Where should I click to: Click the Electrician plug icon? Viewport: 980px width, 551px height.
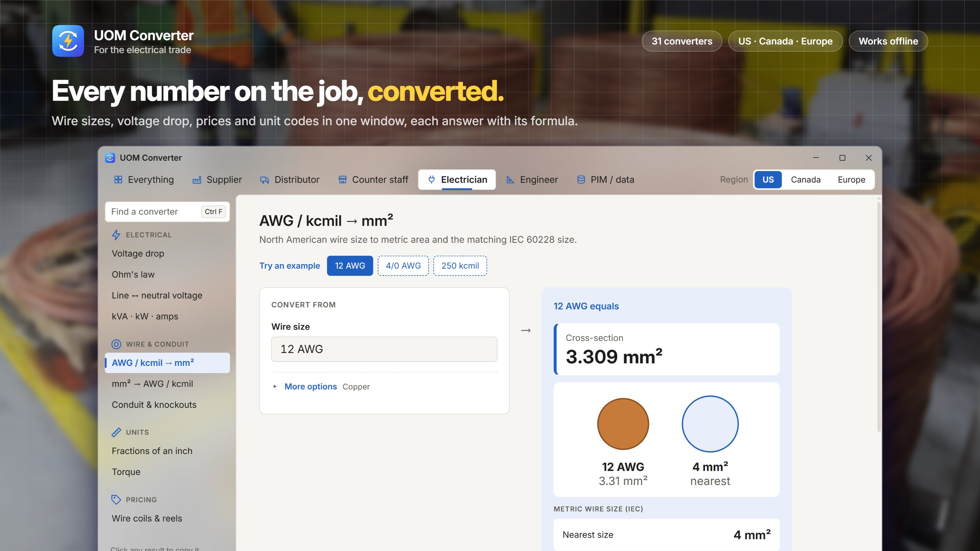pyautogui.click(x=432, y=180)
